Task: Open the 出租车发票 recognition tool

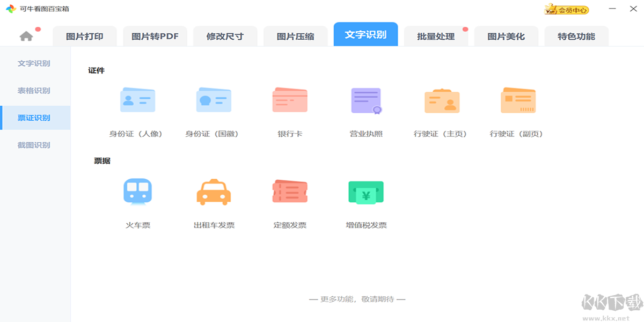Action: (214, 191)
